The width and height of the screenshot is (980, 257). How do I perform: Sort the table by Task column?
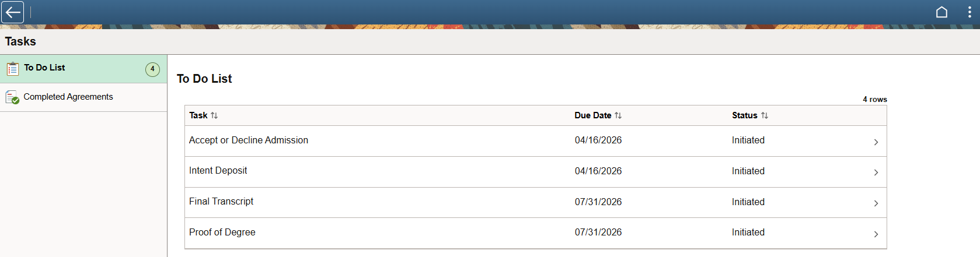[214, 115]
